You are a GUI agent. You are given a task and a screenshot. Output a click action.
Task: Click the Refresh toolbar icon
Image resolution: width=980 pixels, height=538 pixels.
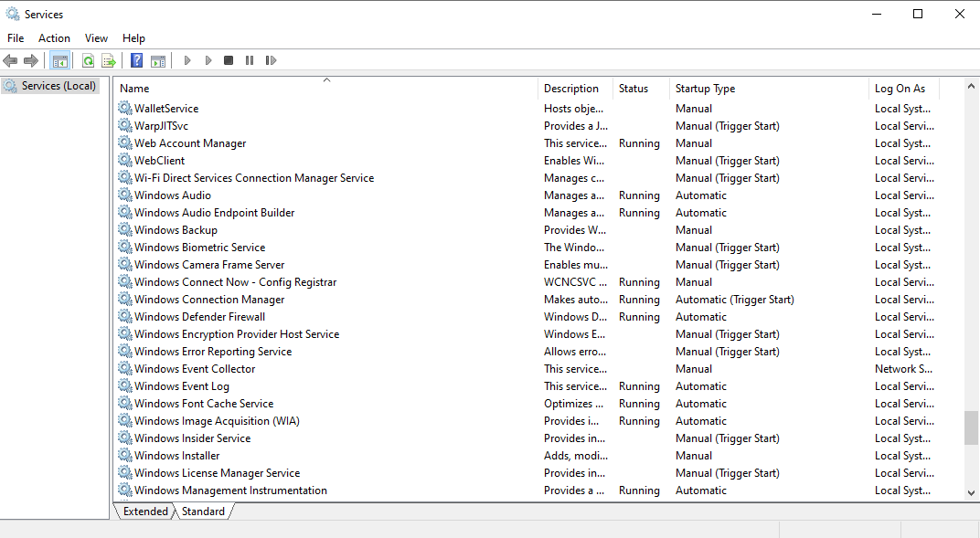[x=88, y=60]
